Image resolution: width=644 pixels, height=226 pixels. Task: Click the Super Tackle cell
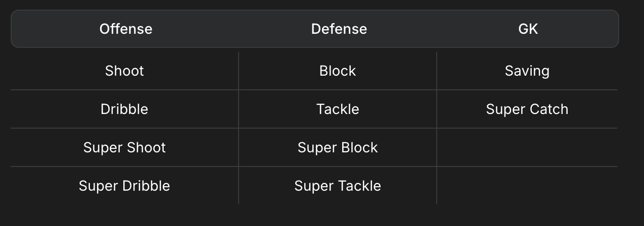338,186
